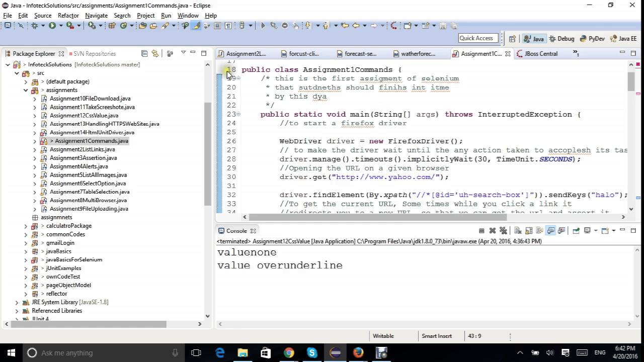The height and width of the screenshot is (362, 644).
Task: Collapse the main method fold marker line 23
Action: click(238, 114)
